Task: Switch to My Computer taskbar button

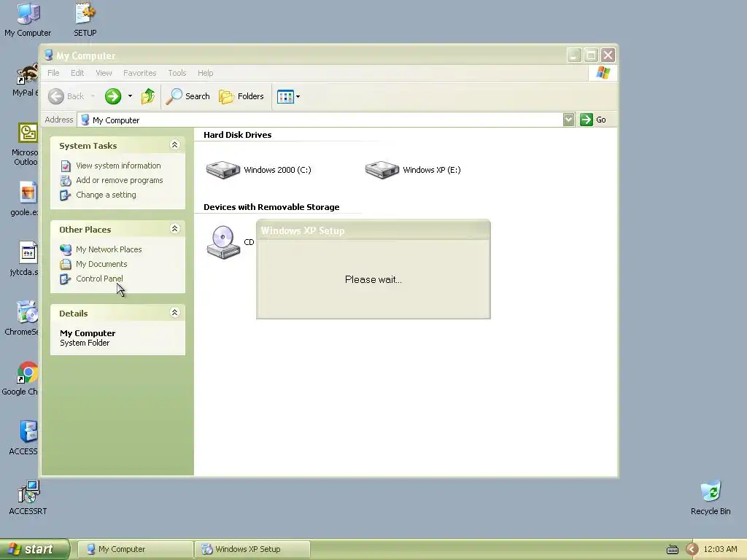Action: 135,549
